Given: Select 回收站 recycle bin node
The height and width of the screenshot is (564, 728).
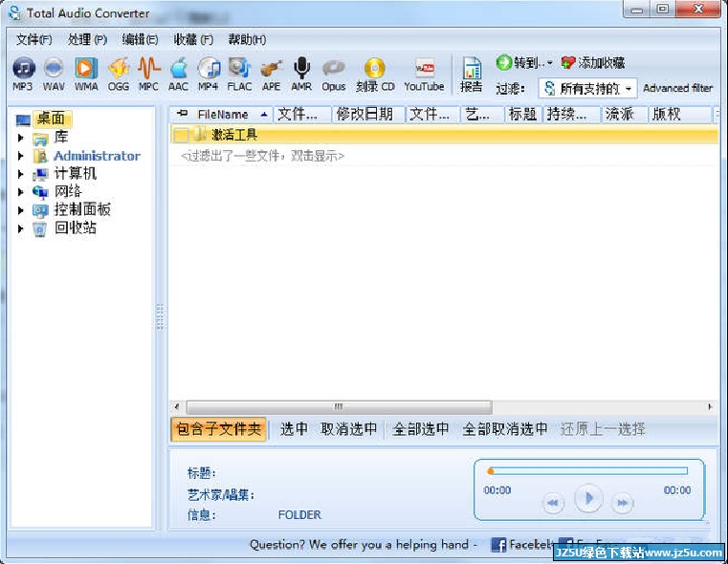Looking at the screenshot, I should [x=76, y=228].
